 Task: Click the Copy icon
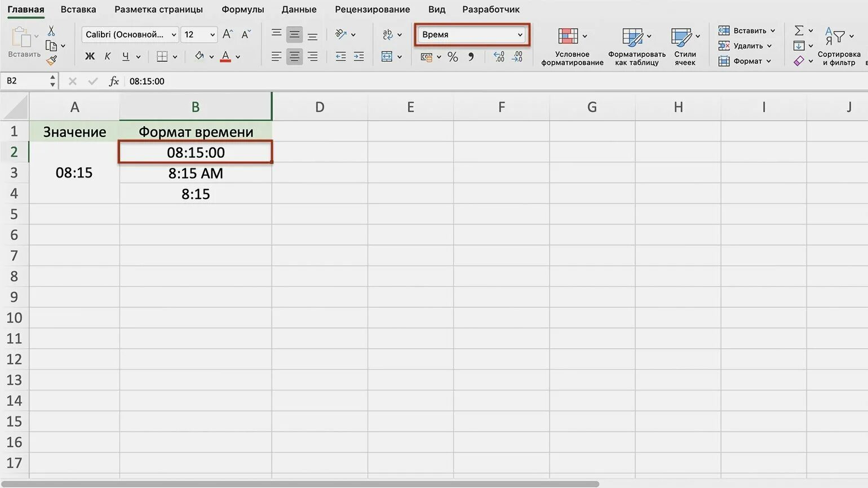(x=51, y=46)
